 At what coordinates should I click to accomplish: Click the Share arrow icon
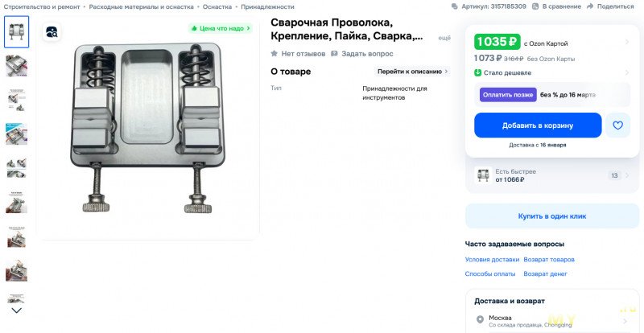(x=590, y=6)
